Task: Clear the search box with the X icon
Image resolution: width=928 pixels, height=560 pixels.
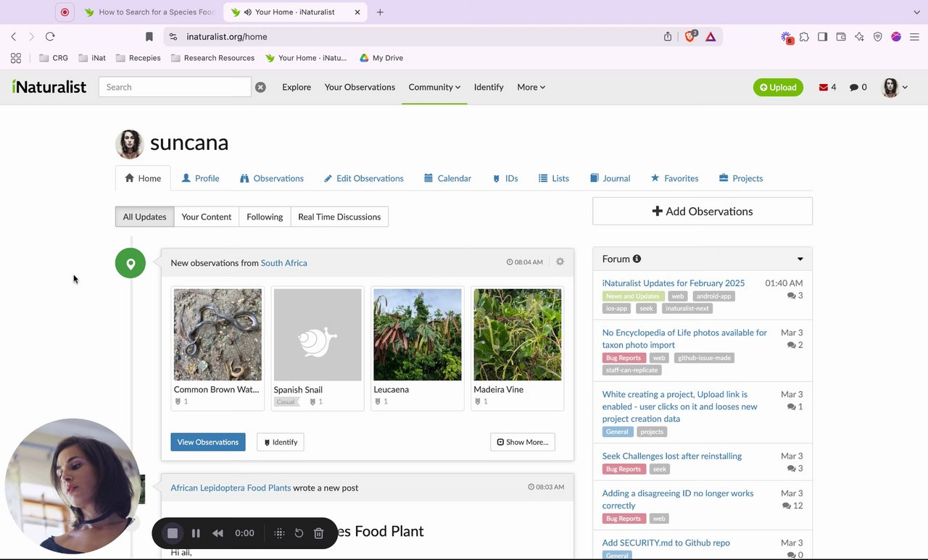Action: pos(260,87)
